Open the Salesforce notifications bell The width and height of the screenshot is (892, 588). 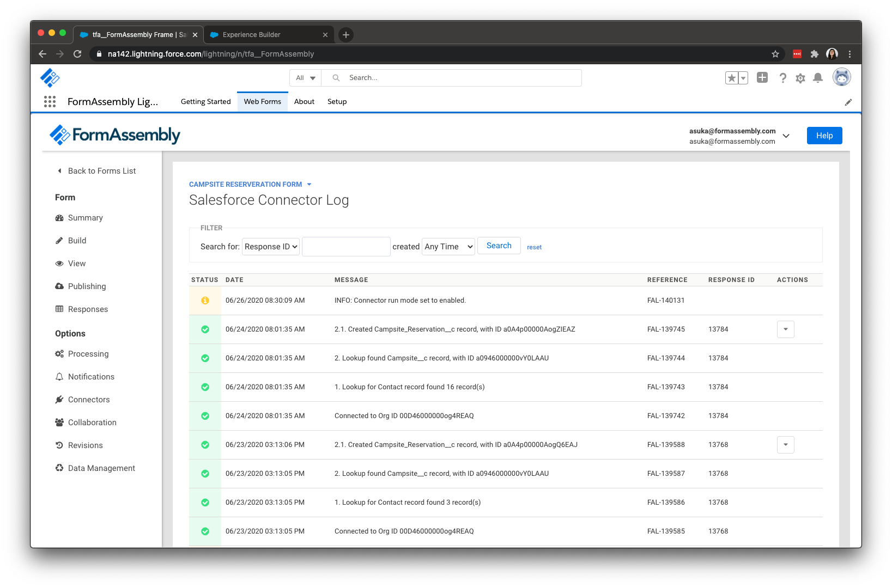(x=817, y=78)
